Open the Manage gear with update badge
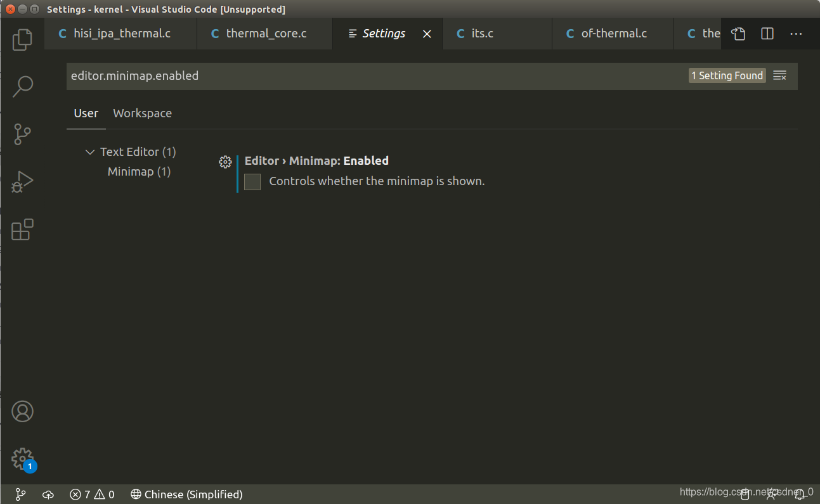 pos(23,459)
